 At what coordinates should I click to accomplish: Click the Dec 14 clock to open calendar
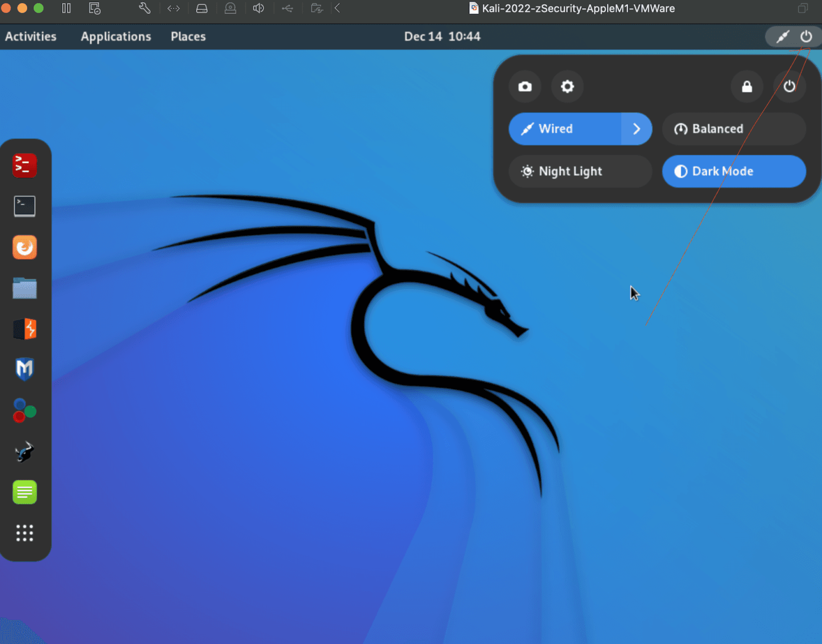[443, 36]
